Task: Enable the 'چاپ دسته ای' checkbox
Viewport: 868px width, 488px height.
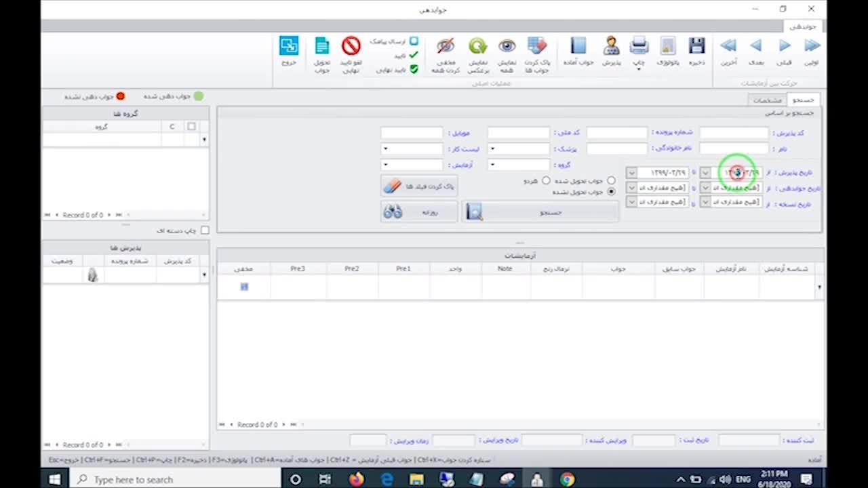Action: pyautogui.click(x=205, y=230)
